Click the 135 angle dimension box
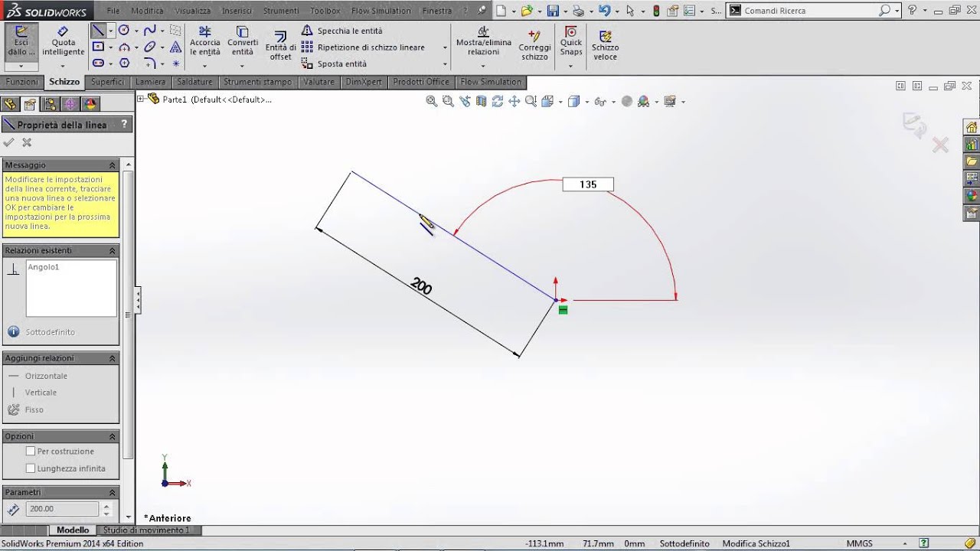 (x=588, y=184)
